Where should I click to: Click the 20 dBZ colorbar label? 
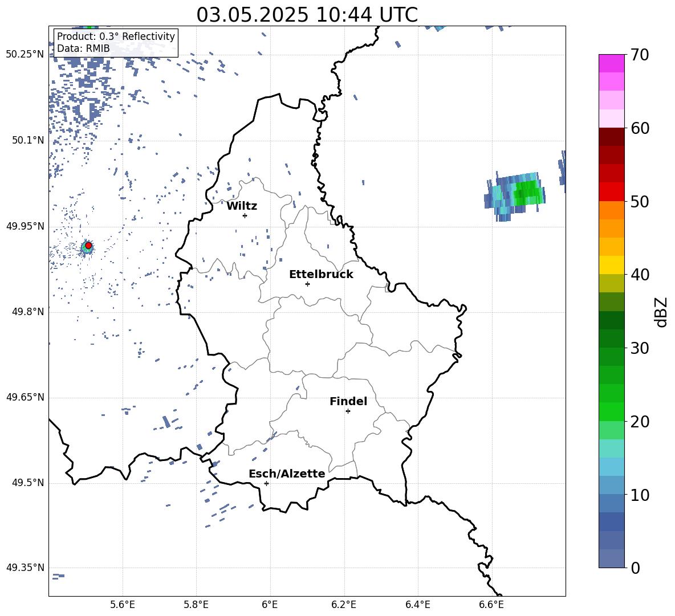pos(640,422)
